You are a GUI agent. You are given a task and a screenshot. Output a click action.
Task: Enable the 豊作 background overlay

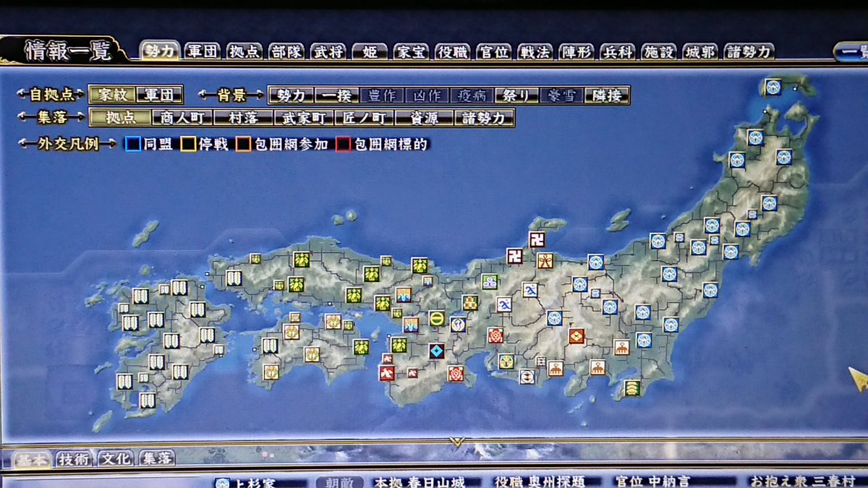pyautogui.click(x=382, y=95)
